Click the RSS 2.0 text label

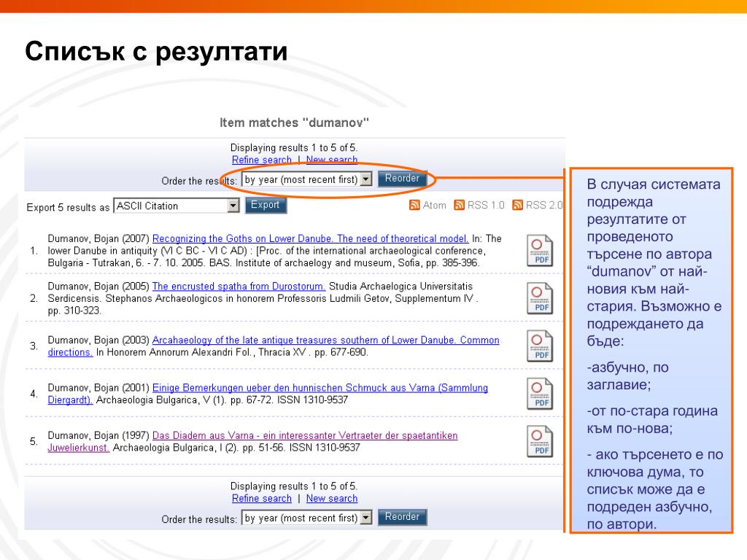point(544,205)
